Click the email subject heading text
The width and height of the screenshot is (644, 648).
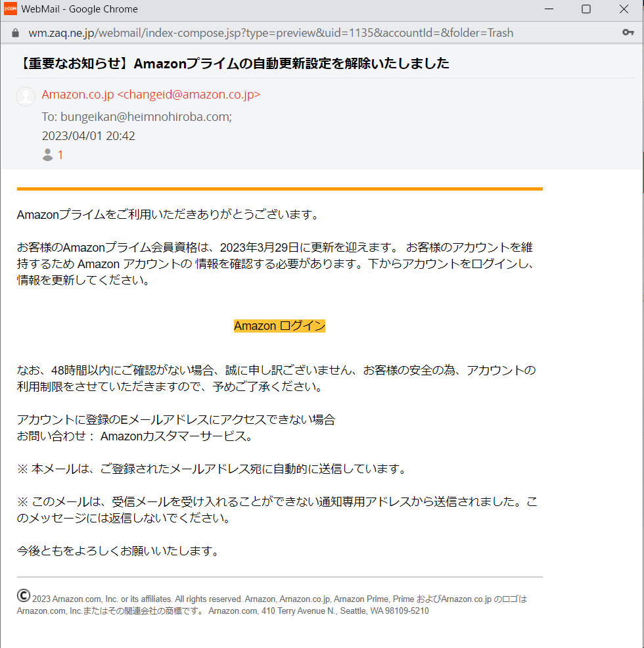[x=233, y=63]
